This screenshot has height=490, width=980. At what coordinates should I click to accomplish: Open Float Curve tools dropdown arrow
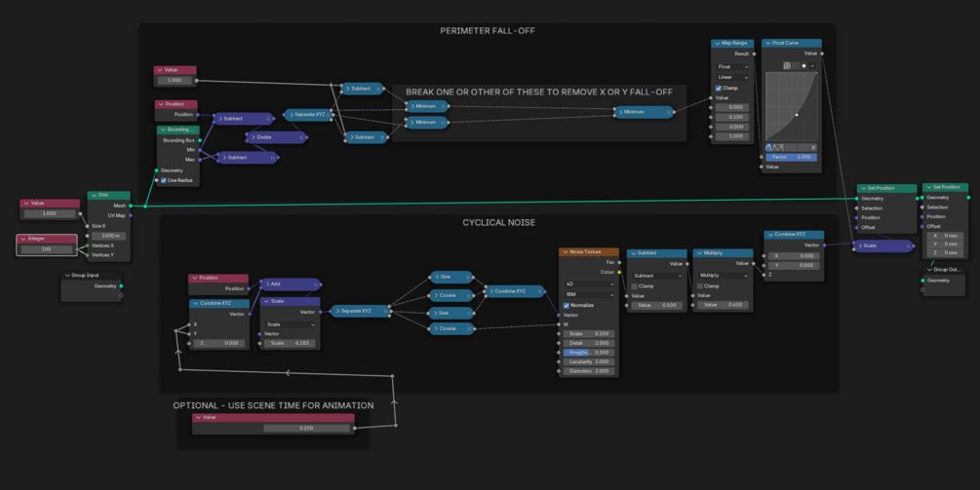click(812, 65)
